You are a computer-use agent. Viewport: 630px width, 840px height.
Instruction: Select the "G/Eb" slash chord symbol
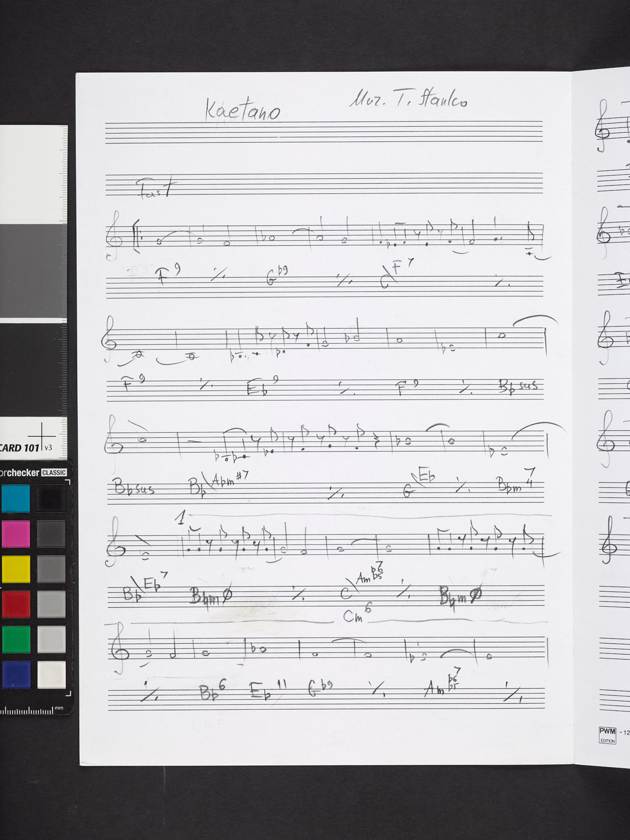tap(419, 482)
